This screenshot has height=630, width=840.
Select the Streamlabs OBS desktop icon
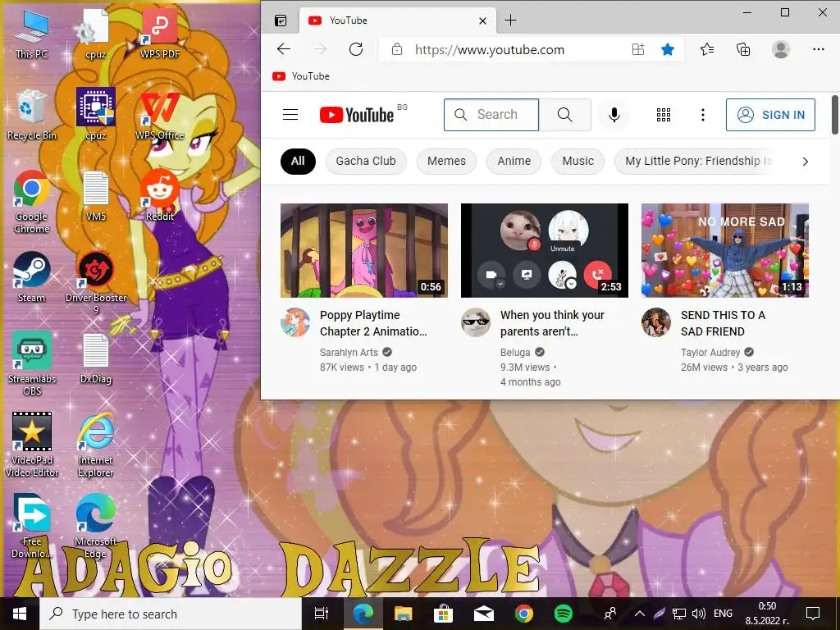32,364
